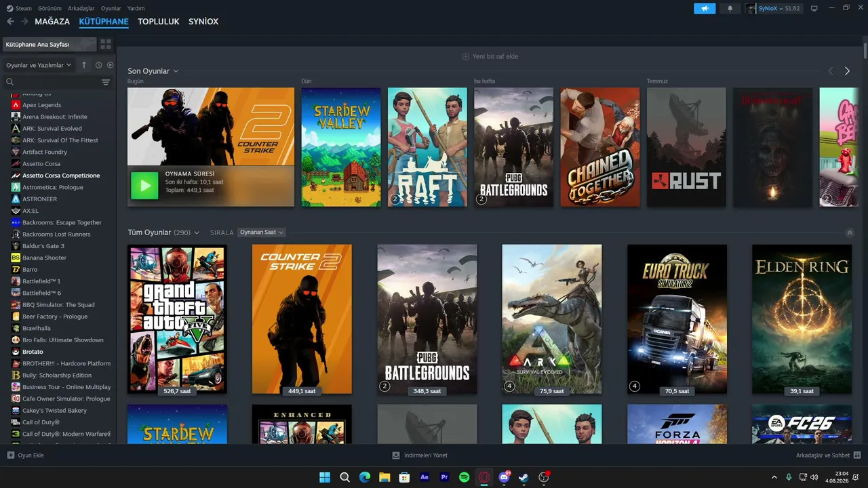Select Brotato in the game list
This screenshot has height=488, width=868.
pyautogui.click(x=33, y=352)
